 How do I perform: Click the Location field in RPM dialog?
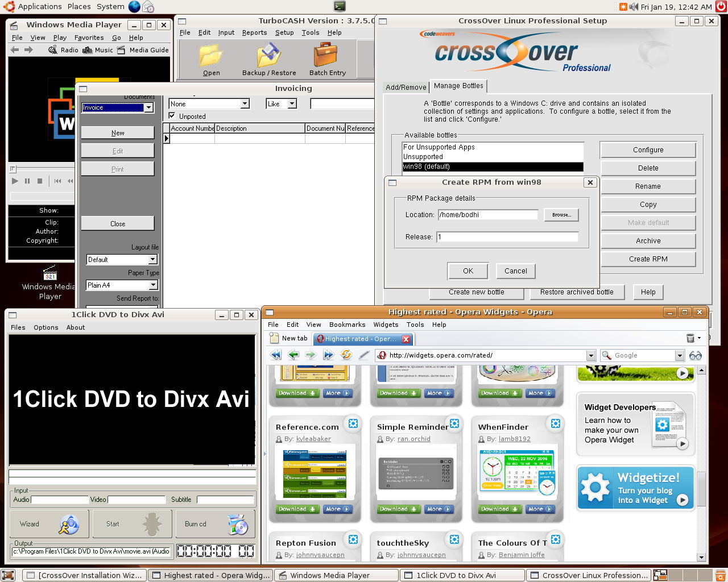[488, 215]
